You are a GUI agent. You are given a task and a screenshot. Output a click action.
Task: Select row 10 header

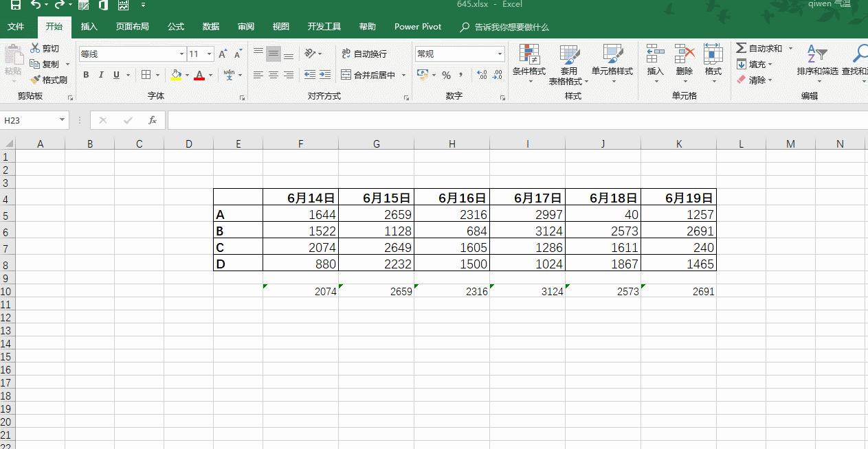coord(7,291)
